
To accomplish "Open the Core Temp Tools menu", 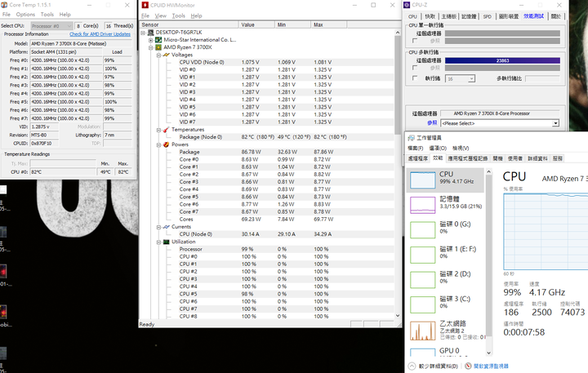I will [x=47, y=14].
